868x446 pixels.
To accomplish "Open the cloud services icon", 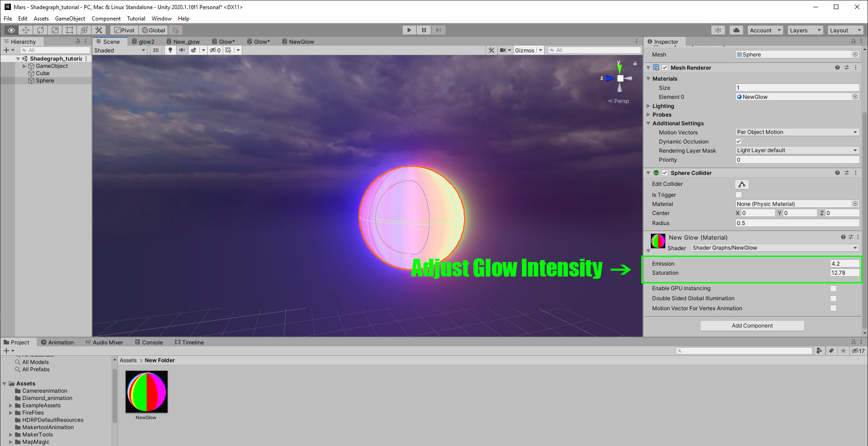I will pyautogui.click(x=736, y=30).
